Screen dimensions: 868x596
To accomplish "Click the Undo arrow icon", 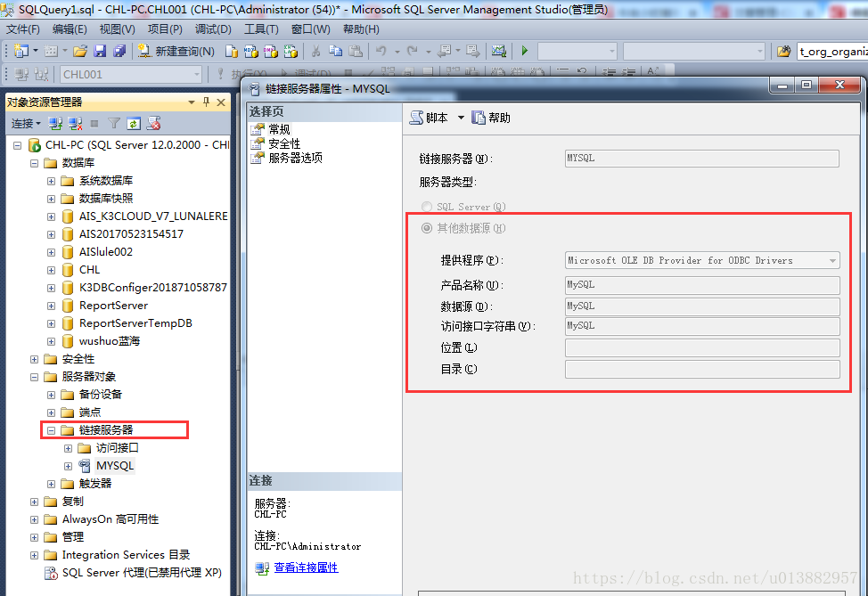I will click(x=381, y=52).
